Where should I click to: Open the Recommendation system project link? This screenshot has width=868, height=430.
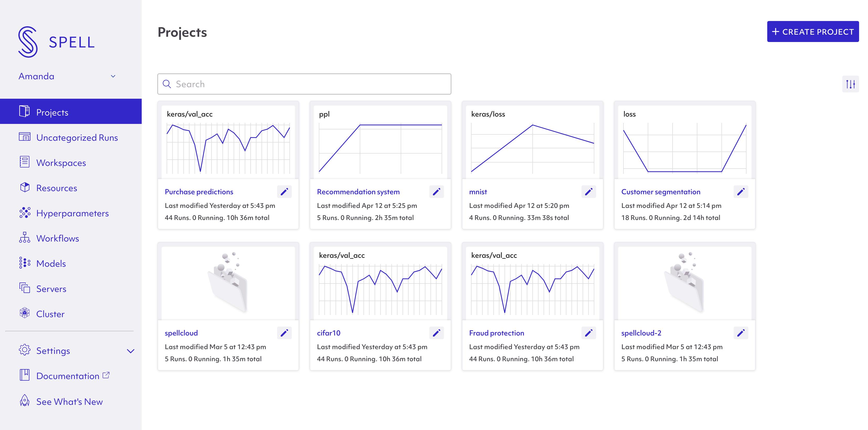(358, 192)
